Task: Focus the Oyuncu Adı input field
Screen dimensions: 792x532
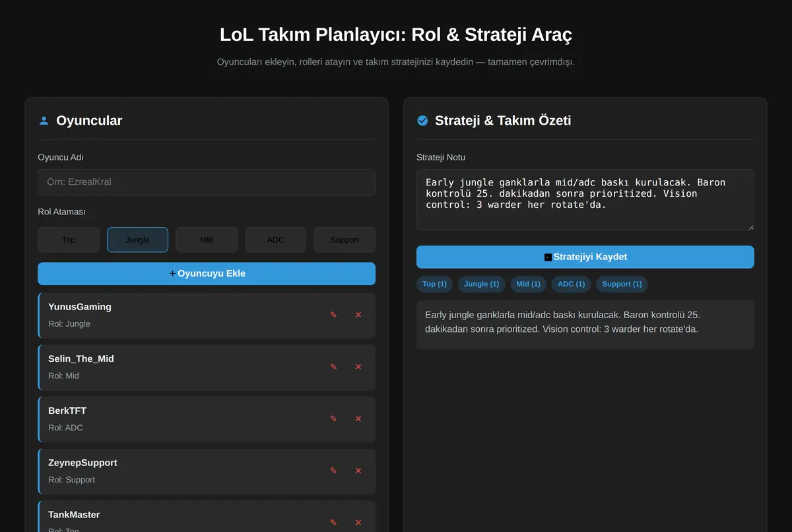Action: click(207, 182)
